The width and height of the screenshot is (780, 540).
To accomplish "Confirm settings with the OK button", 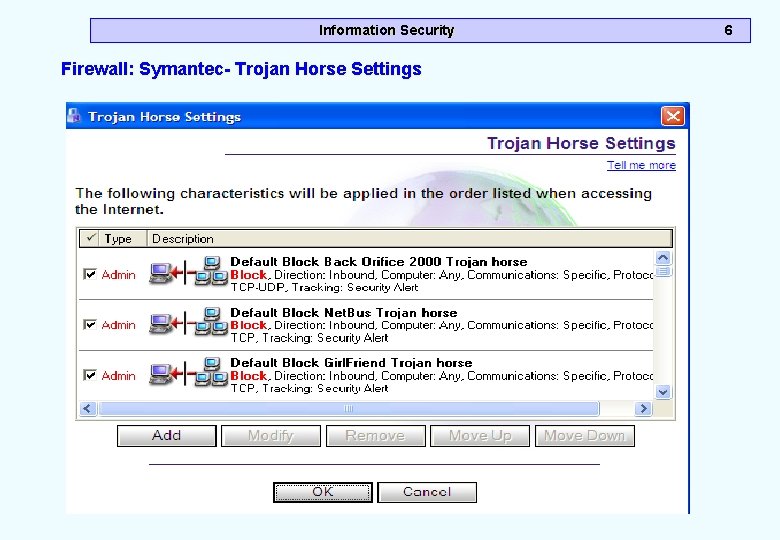I will click(323, 492).
